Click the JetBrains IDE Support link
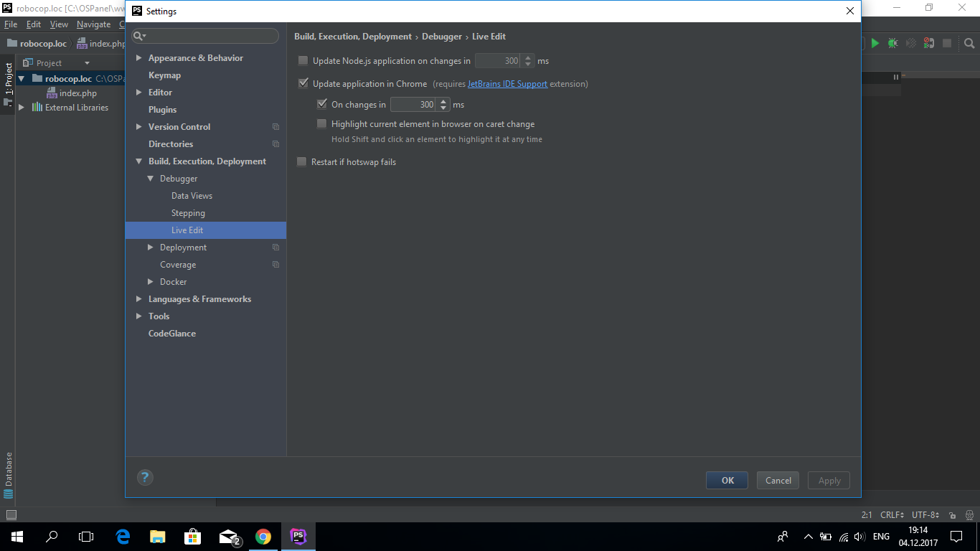This screenshot has width=980, height=551. click(x=507, y=84)
